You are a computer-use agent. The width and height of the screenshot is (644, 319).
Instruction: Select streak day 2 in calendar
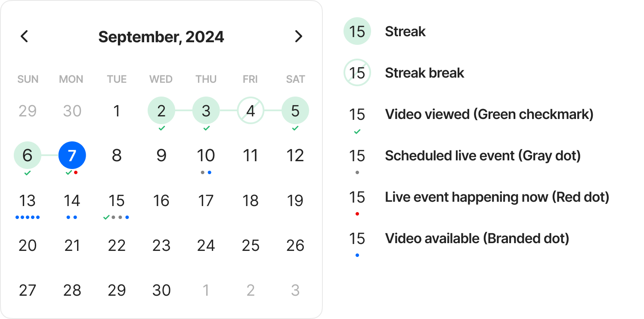point(161,111)
